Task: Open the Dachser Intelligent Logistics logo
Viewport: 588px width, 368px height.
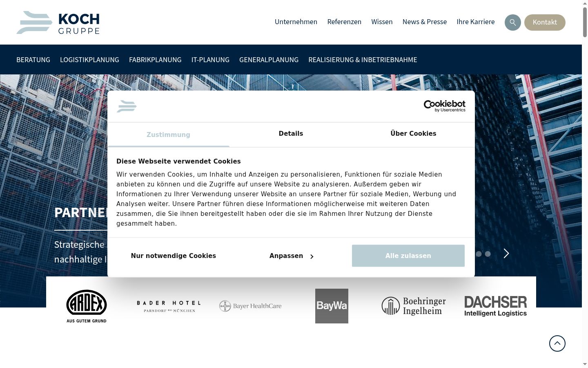Action: tap(495, 306)
